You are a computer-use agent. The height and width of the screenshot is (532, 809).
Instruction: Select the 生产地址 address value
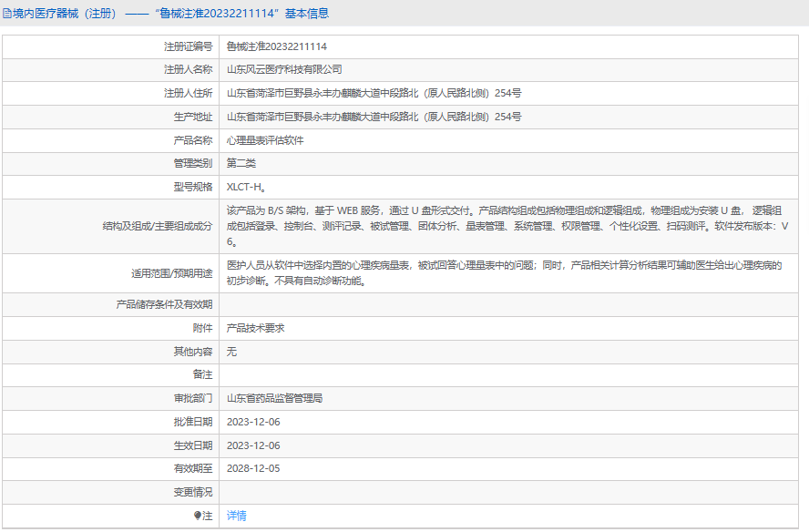pos(374,117)
